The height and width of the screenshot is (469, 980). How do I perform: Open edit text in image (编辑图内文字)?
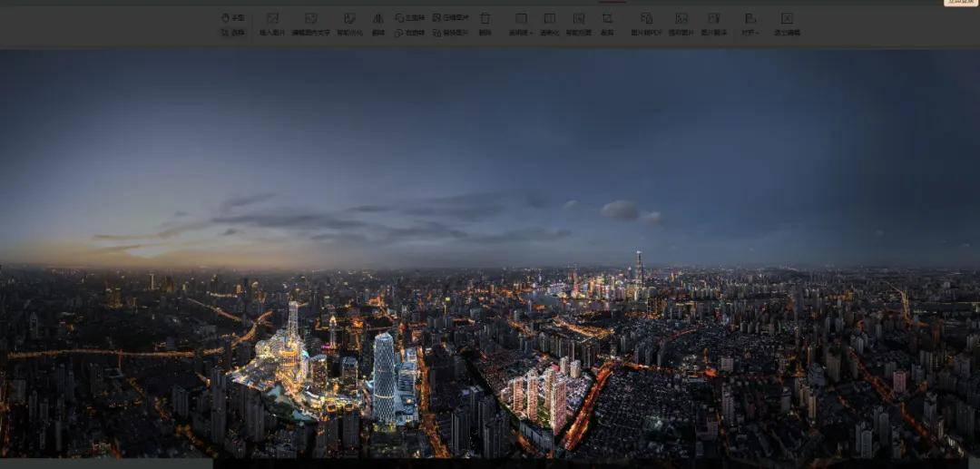coord(310,24)
